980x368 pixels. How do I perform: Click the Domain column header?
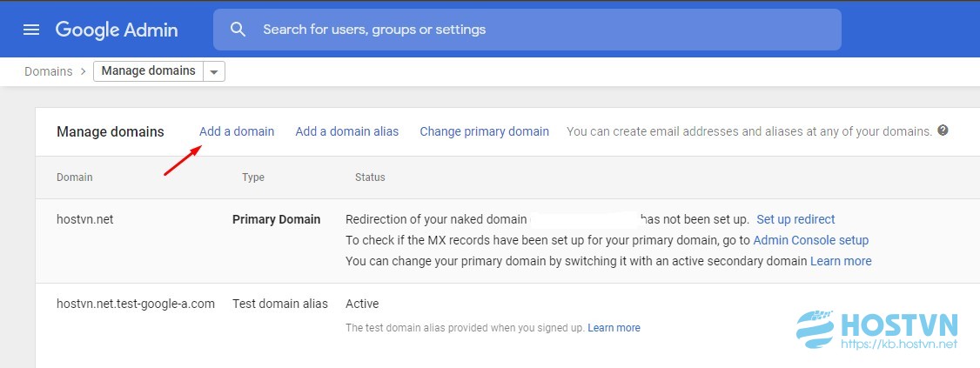(74, 177)
